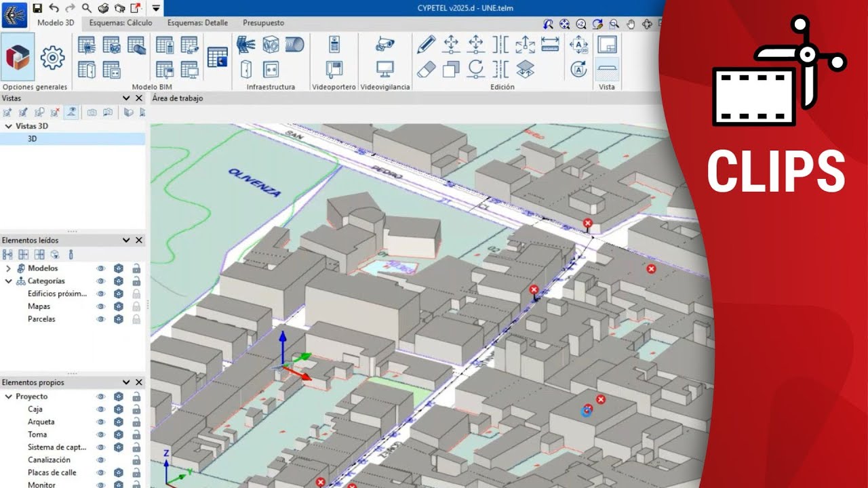Image resolution: width=868 pixels, height=488 pixels.
Task: Open the search magnifier in quick toolbar
Action: (87, 8)
